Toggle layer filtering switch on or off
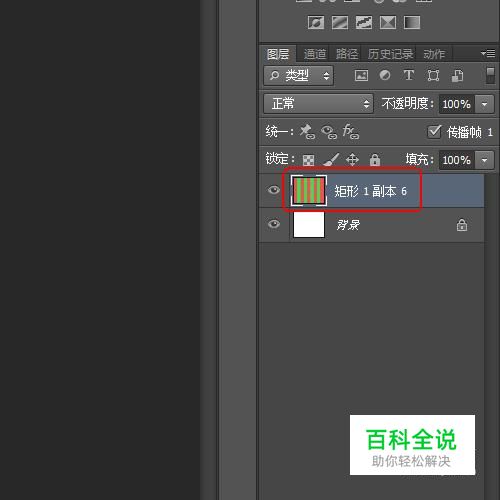 490,75
